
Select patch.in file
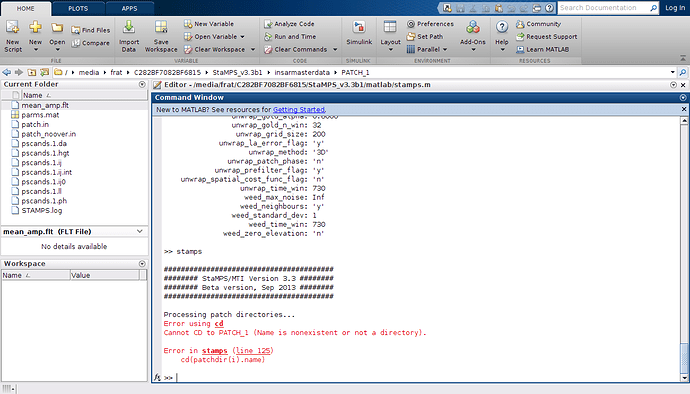pos(35,125)
